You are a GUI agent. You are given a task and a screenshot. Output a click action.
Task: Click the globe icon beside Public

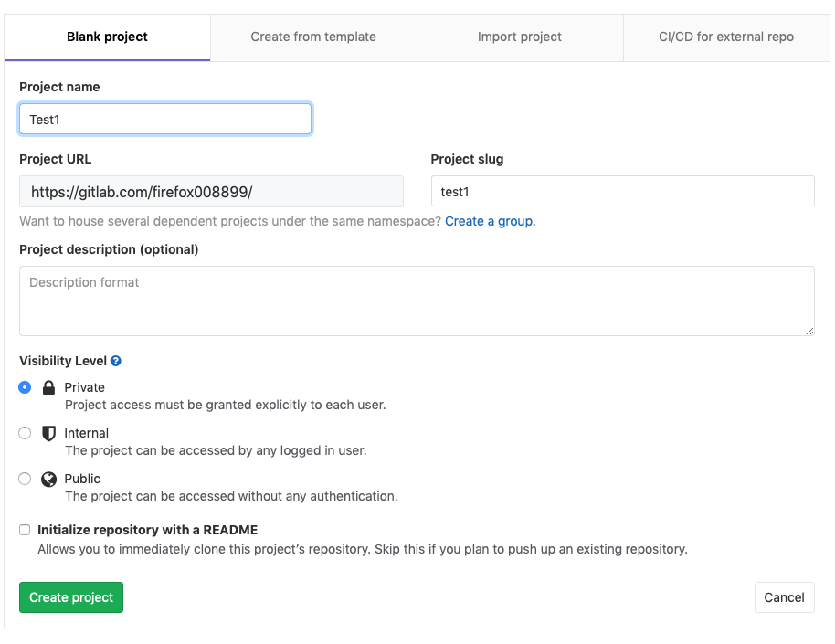coord(48,480)
